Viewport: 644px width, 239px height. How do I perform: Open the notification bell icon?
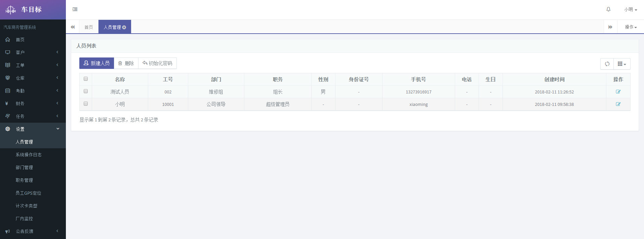[x=608, y=9]
